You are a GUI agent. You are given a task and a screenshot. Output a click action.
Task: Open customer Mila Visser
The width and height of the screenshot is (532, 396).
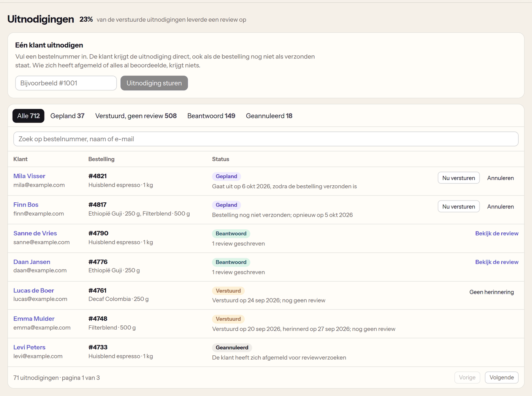point(29,176)
